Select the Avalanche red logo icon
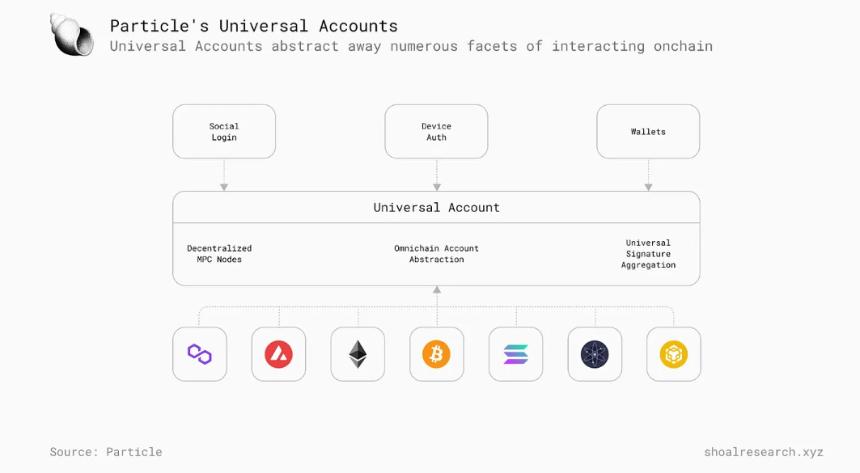The height and width of the screenshot is (473, 860). click(x=279, y=354)
